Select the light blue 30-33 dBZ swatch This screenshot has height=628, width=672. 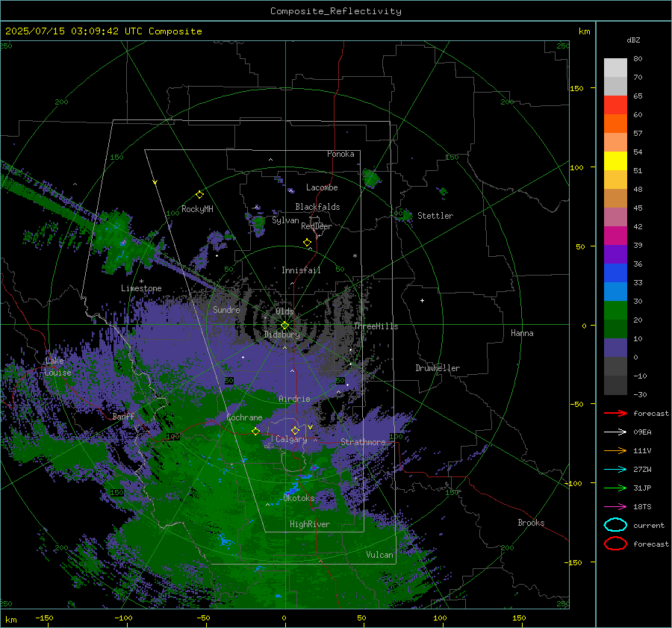click(615, 291)
